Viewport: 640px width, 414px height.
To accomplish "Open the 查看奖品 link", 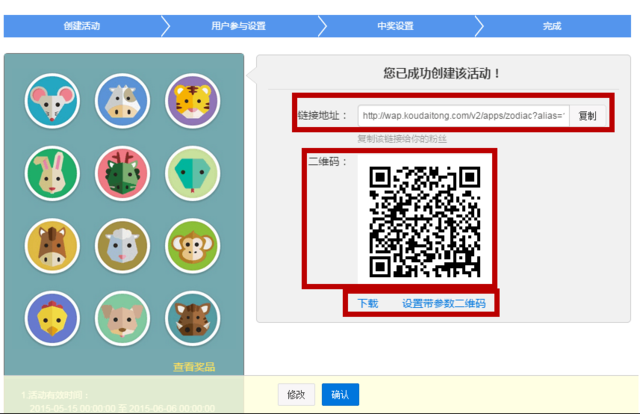I will coord(194,367).
